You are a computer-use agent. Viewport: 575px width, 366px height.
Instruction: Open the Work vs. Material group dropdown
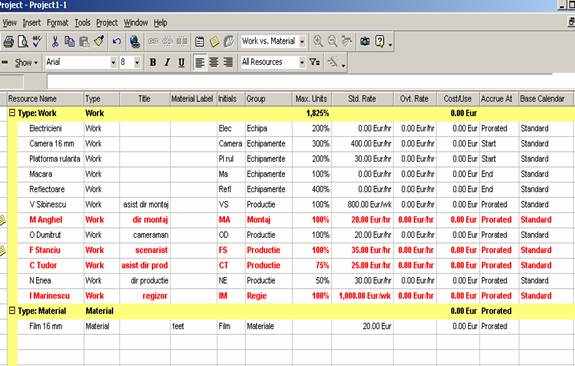point(302,41)
